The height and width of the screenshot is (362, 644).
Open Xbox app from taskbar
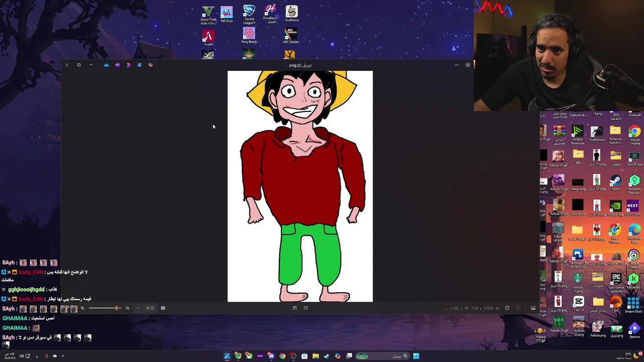(x=249, y=356)
